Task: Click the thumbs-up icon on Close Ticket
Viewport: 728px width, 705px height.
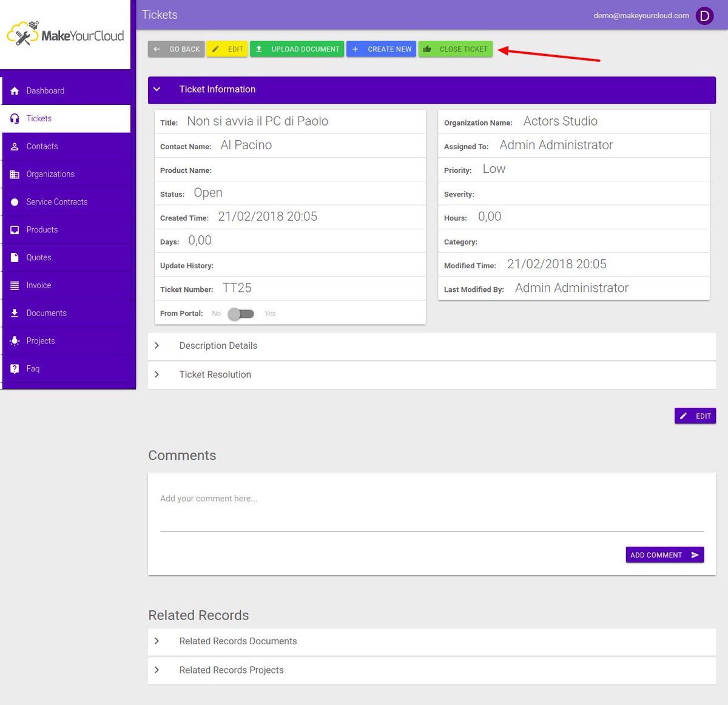Action: [x=427, y=49]
